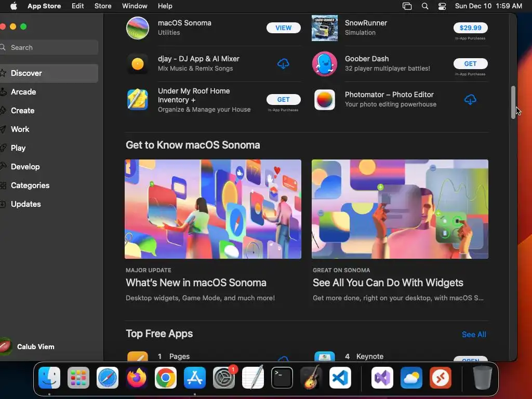Open the Goober Dash app icon
Image resolution: width=532 pixels, height=399 pixels.
tap(325, 64)
